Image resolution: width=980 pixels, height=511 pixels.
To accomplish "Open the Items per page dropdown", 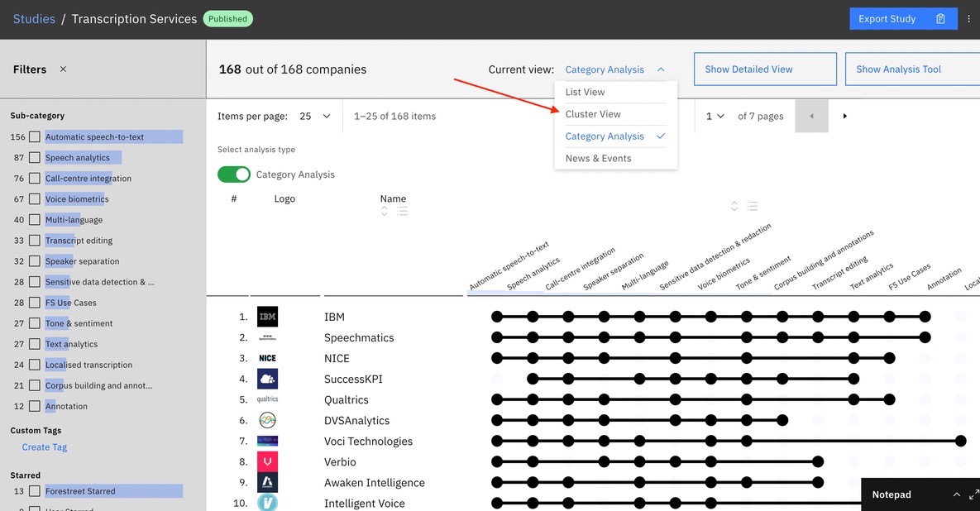I will [315, 117].
